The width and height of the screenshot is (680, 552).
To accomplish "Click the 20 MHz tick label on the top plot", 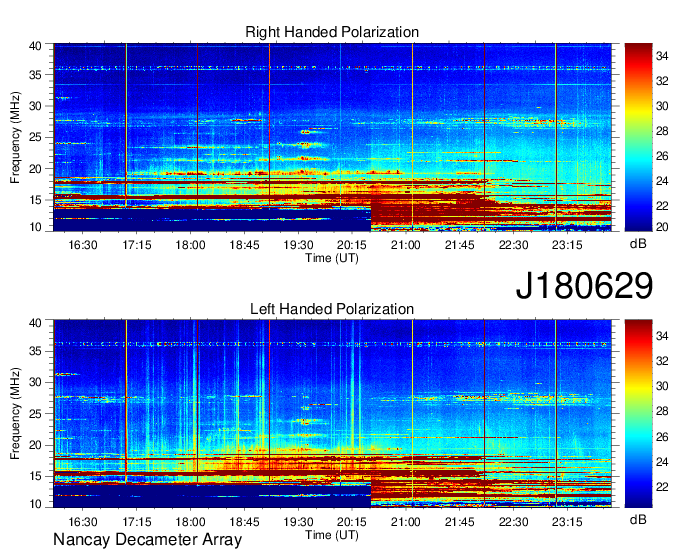I will (x=36, y=169).
